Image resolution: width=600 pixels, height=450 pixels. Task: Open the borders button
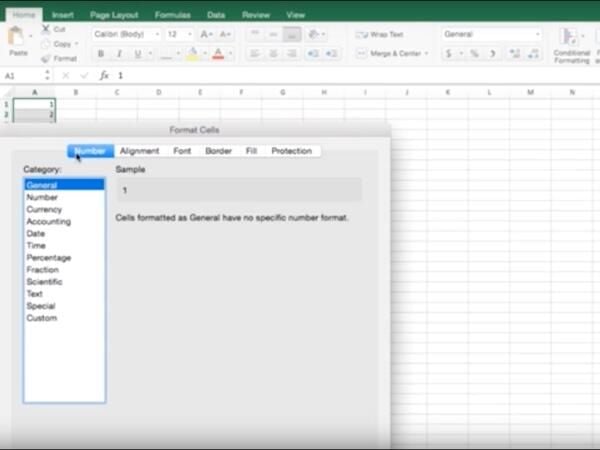pyautogui.click(x=166, y=54)
